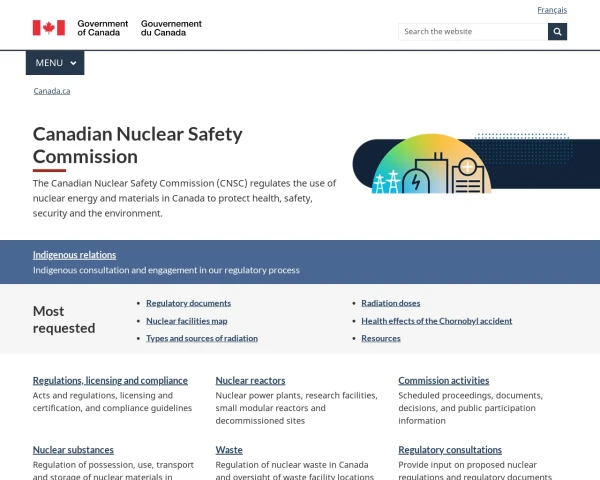The height and width of the screenshot is (480, 600).
Task: Click text 'Acts and regulations, licensing and certification'
Action: (103, 402)
